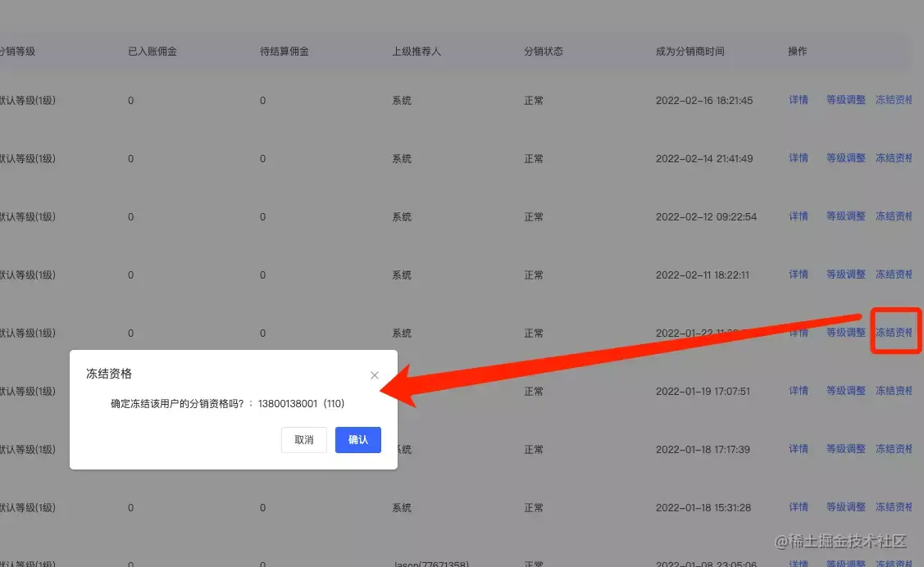Click the timestamp 2022-02-11 18:22:11

pyautogui.click(x=703, y=275)
